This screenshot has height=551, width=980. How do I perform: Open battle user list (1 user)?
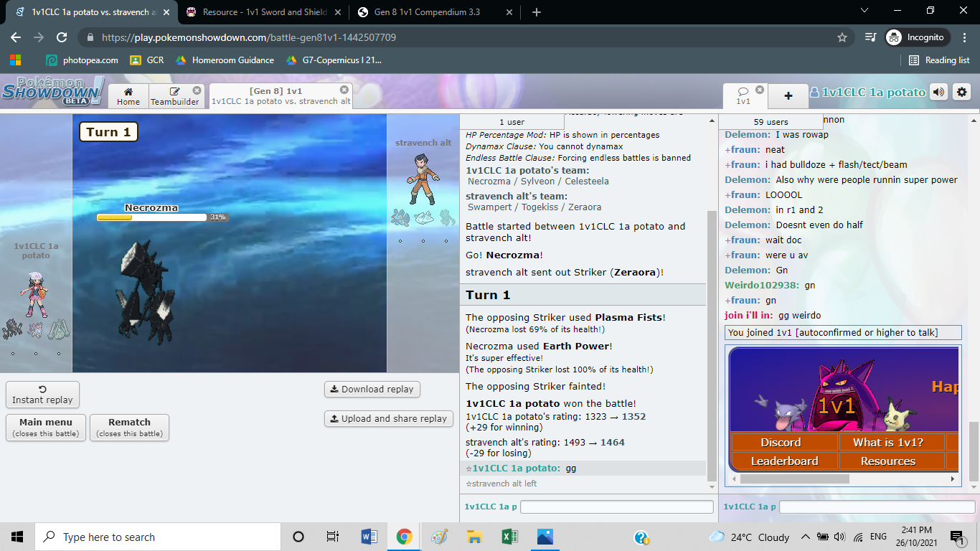pos(512,122)
